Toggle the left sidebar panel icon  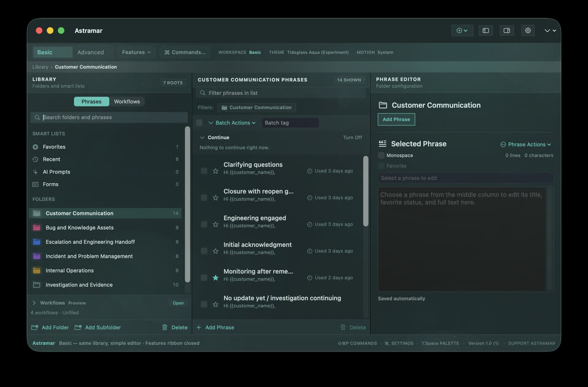[x=486, y=31]
